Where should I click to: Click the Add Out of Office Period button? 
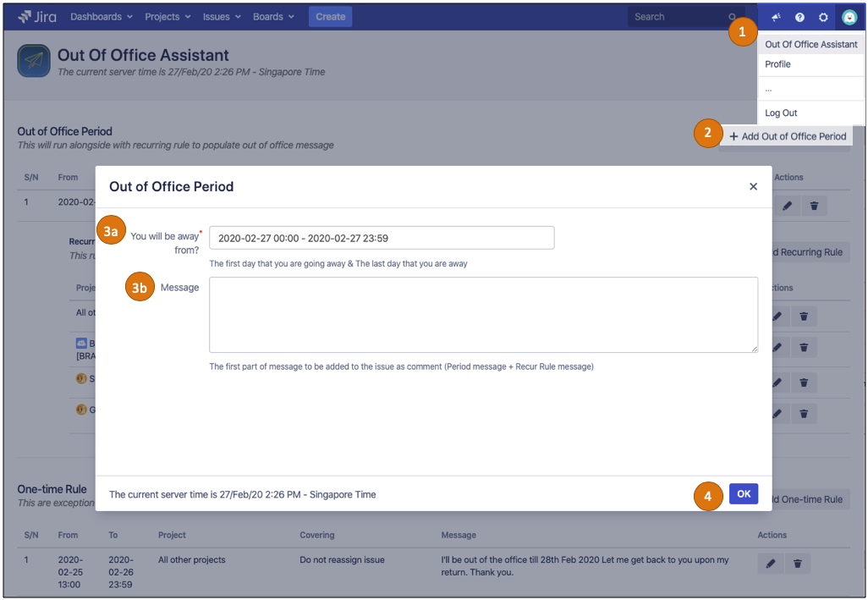click(x=787, y=136)
